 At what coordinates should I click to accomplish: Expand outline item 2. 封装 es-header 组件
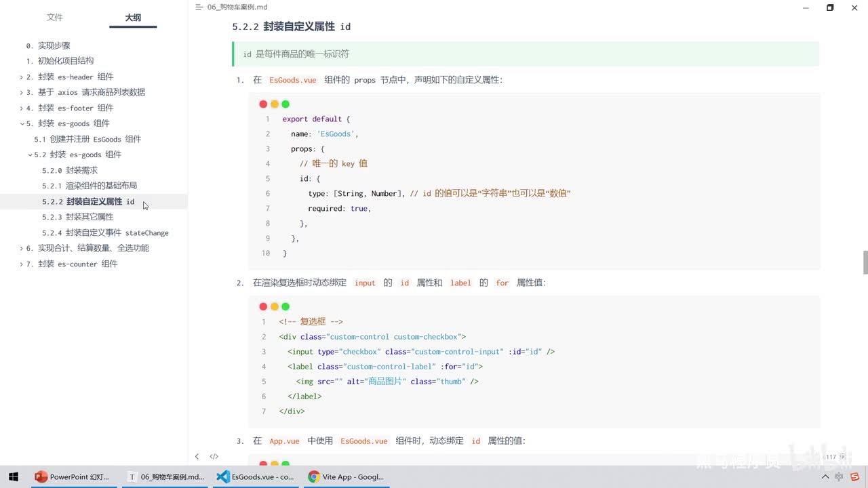point(21,77)
